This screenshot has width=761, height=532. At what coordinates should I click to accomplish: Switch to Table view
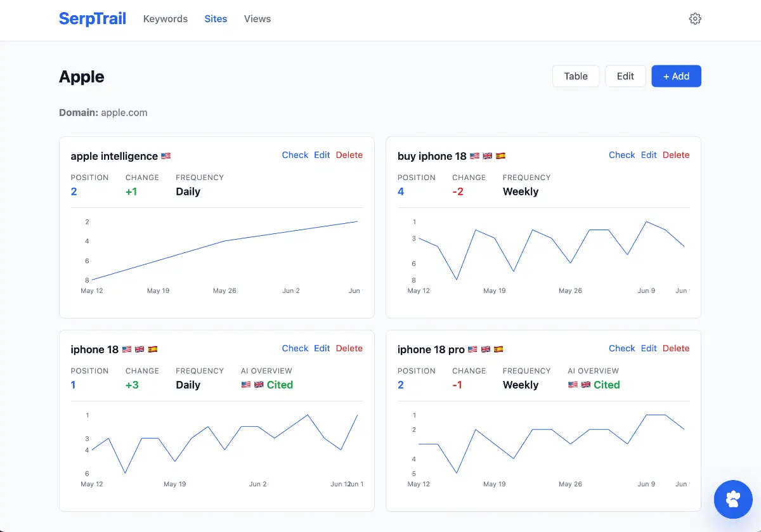point(576,76)
